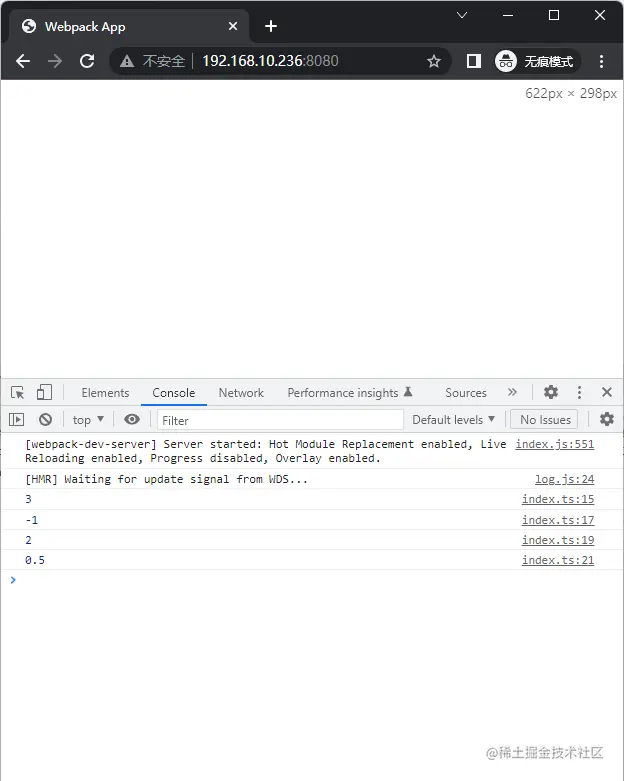Click the No Issues button
624x781 pixels.
click(545, 419)
